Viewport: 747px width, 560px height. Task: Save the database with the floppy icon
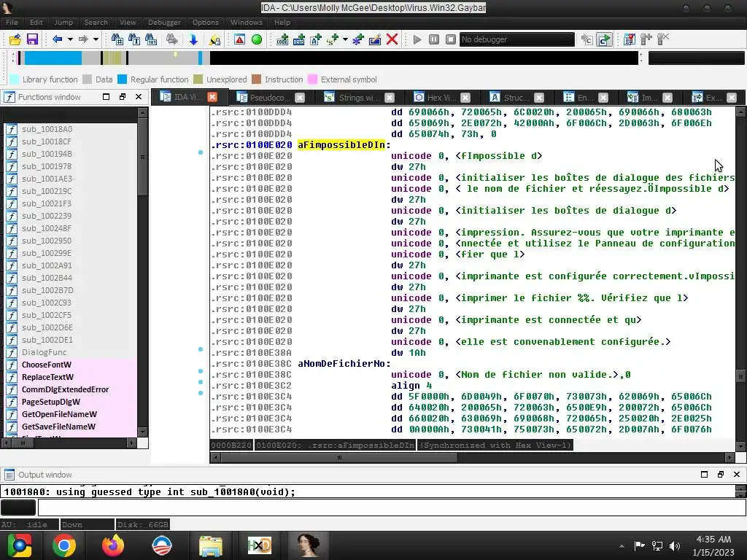pyautogui.click(x=32, y=39)
